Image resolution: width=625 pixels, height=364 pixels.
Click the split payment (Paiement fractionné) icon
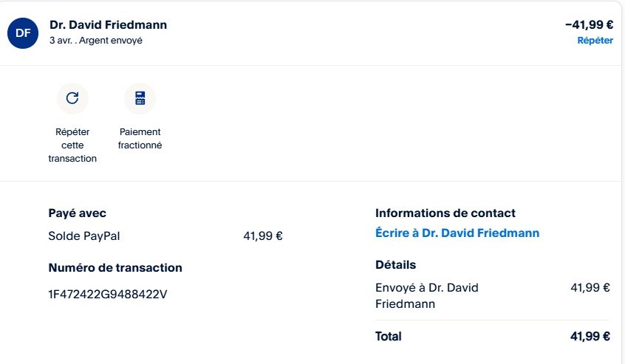[x=140, y=98]
